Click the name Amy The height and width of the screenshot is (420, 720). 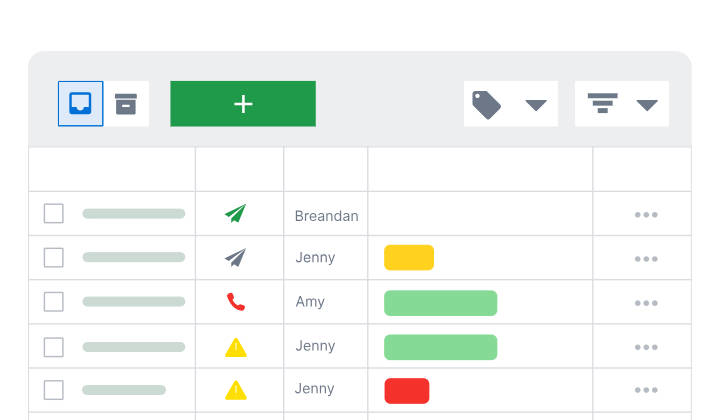point(310,302)
